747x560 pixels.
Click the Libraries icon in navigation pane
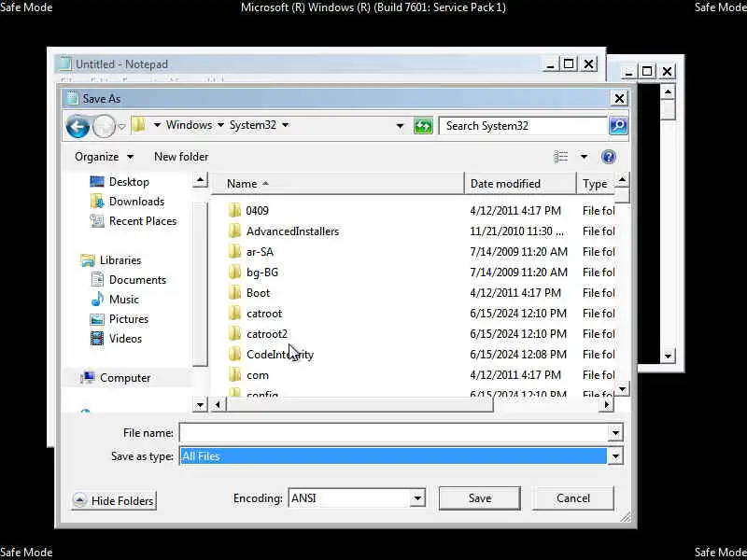point(87,260)
